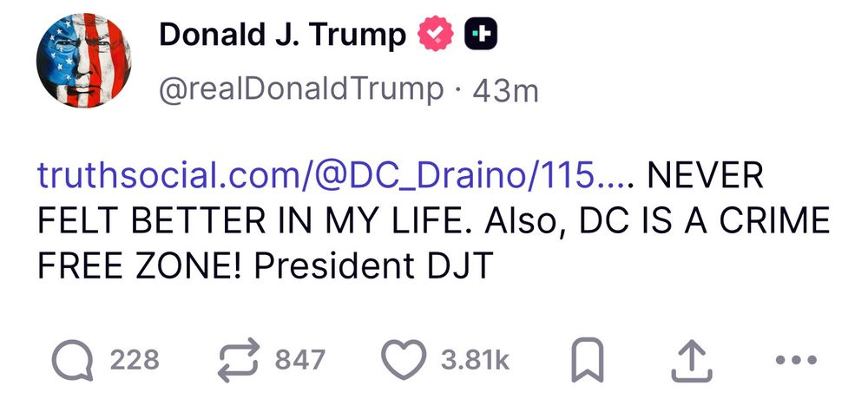View the 228 replies count
Screen dimensions: 868x412
click(135, 360)
